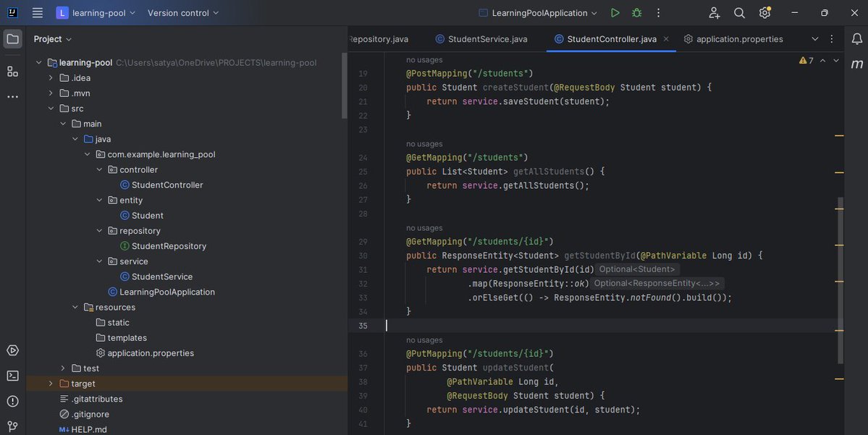Click the project panel scrollbar thumb
The height and width of the screenshot is (435, 868).
coord(345,86)
